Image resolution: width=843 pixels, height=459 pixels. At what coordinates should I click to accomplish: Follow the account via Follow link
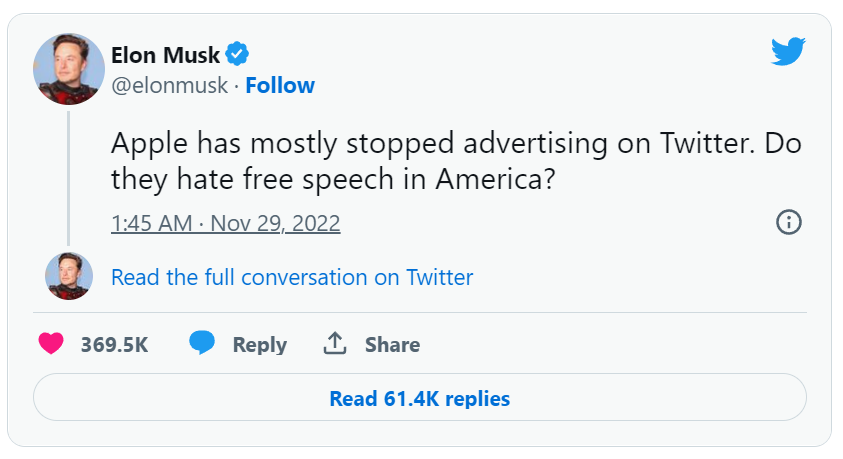280,85
